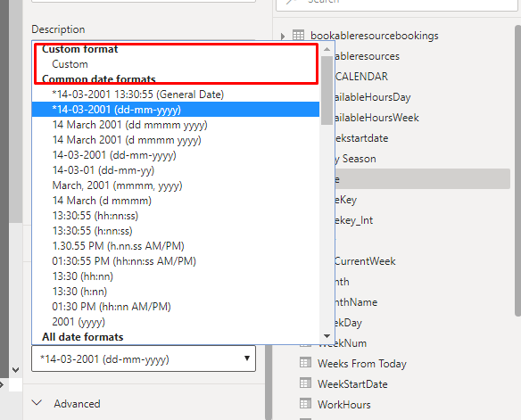Select the CurrentWeek field

(364, 261)
